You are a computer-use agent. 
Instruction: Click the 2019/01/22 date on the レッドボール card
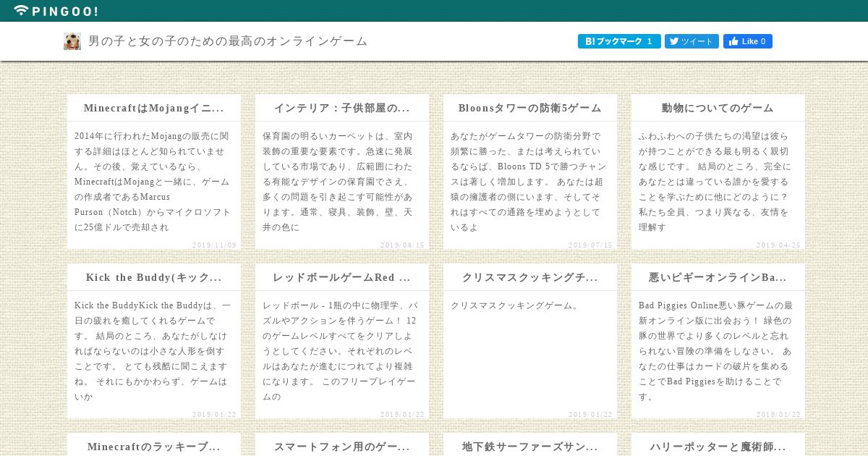[402, 415]
